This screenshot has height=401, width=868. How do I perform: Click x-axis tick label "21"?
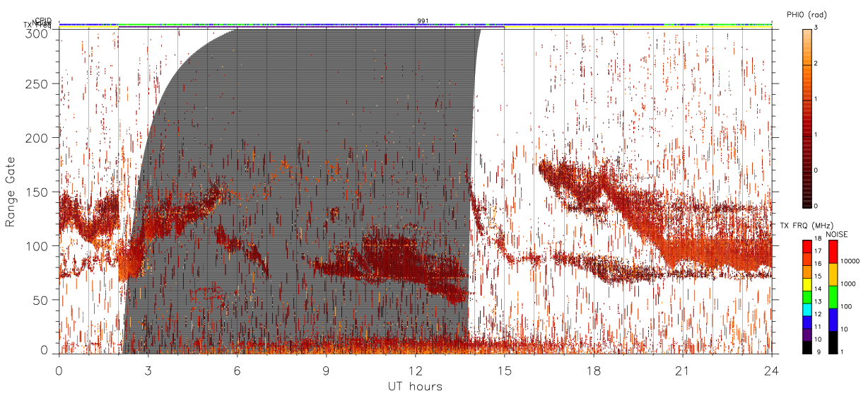[682, 371]
